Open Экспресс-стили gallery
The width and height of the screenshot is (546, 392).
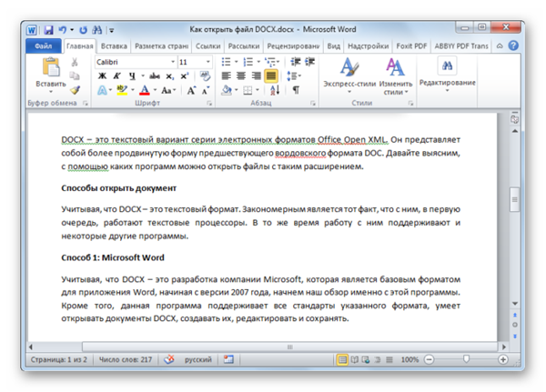click(349, 75)
